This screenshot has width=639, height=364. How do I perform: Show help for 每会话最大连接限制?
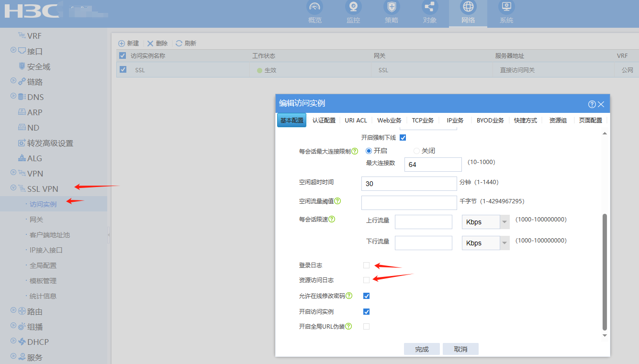355,151
